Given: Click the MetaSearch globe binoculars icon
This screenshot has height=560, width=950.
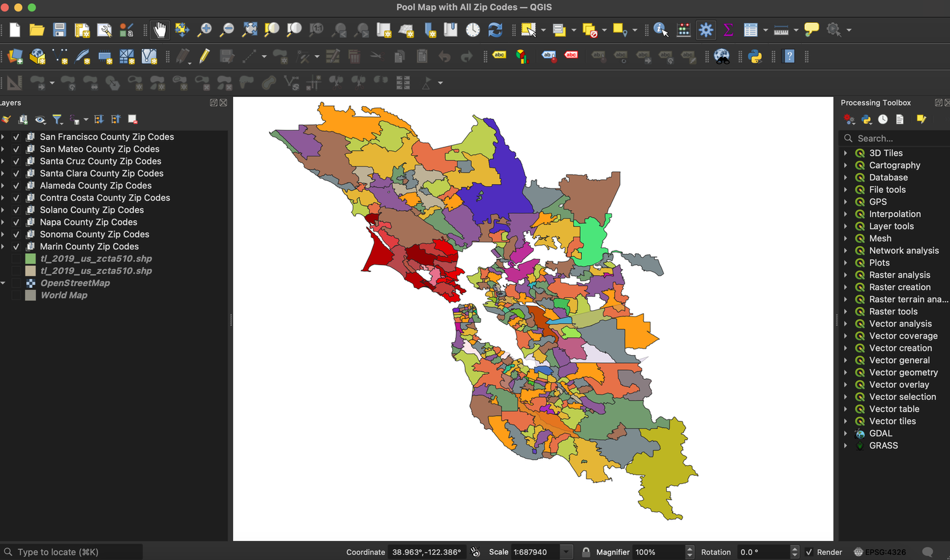Looking at the screenshot, I should 721,56.
